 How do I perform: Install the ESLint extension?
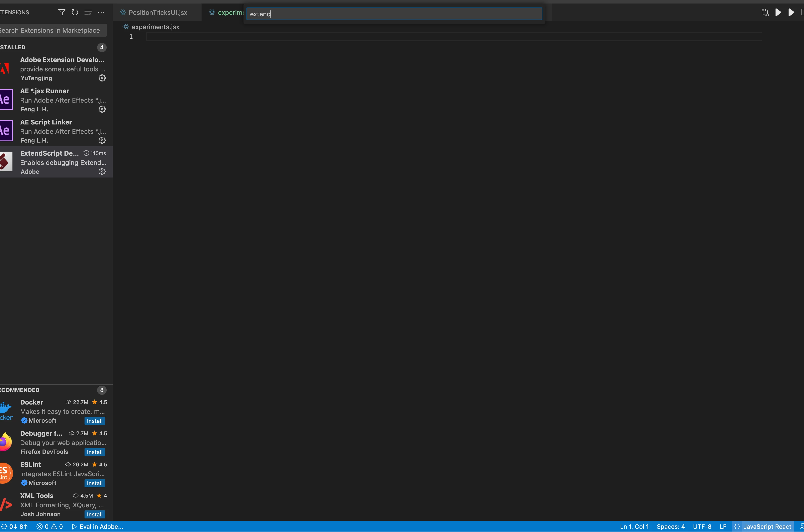(94, 483)
